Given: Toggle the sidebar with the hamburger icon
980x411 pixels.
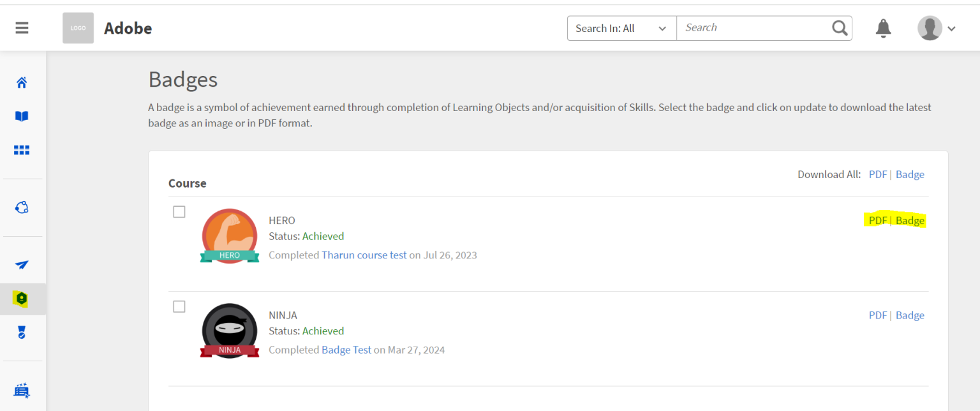Looking at the screenshot, I should (x=22, y=27).
